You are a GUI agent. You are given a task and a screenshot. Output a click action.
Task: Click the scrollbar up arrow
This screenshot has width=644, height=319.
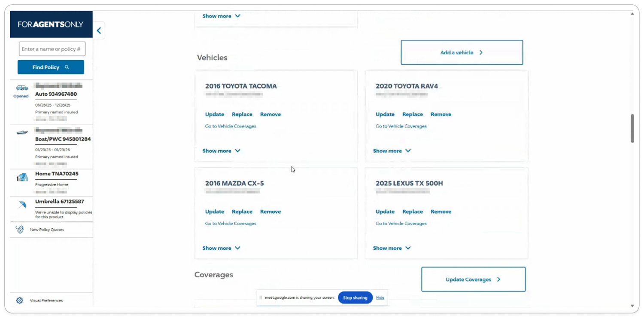pos(632,14)
